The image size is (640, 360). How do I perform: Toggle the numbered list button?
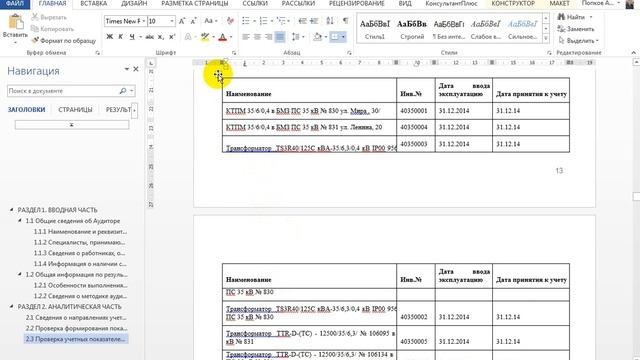[x=263, y=21]
